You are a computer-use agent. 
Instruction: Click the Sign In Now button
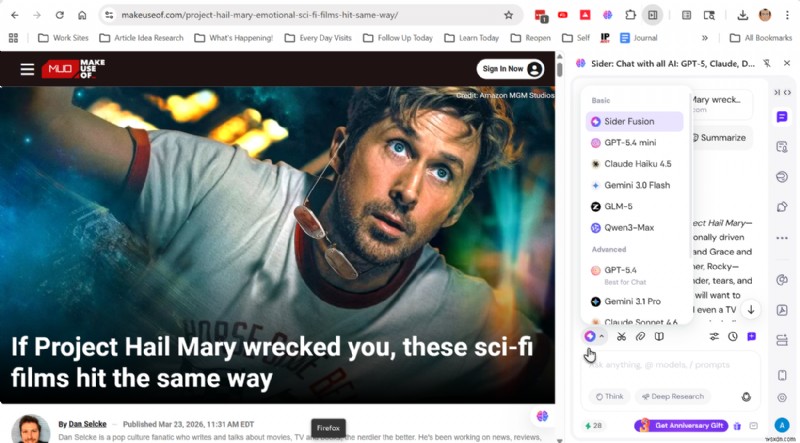(510, 69)
